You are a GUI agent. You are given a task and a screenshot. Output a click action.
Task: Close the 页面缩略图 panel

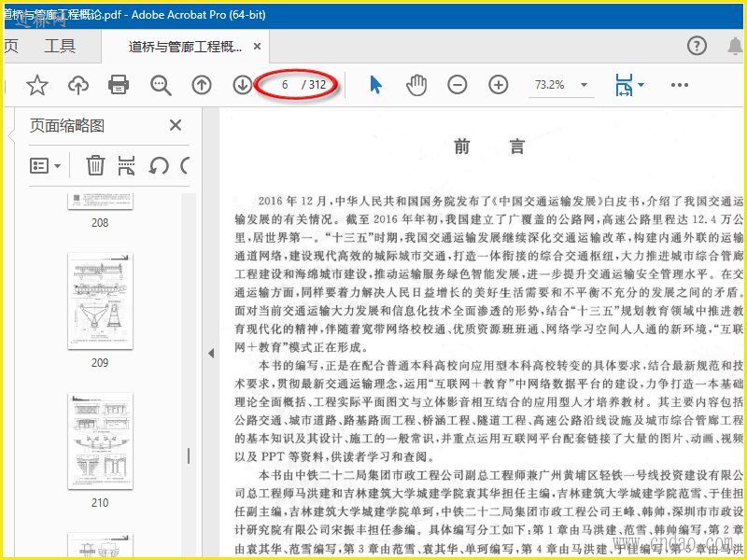(x=176, y=125)
